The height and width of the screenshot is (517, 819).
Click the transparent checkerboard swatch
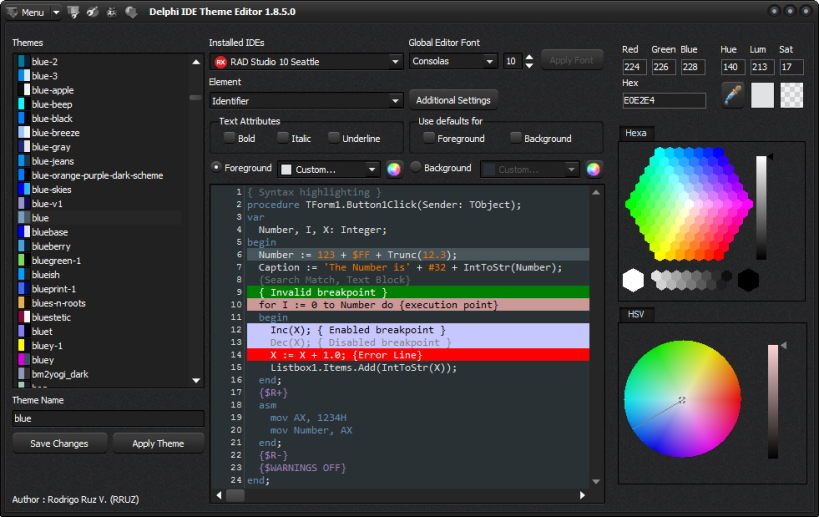coord(791,95)
